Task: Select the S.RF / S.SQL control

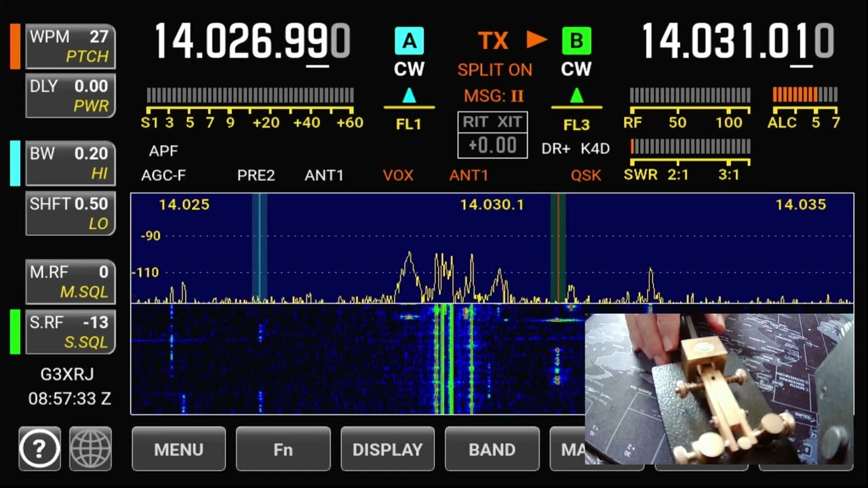Action: pos(71,332)
